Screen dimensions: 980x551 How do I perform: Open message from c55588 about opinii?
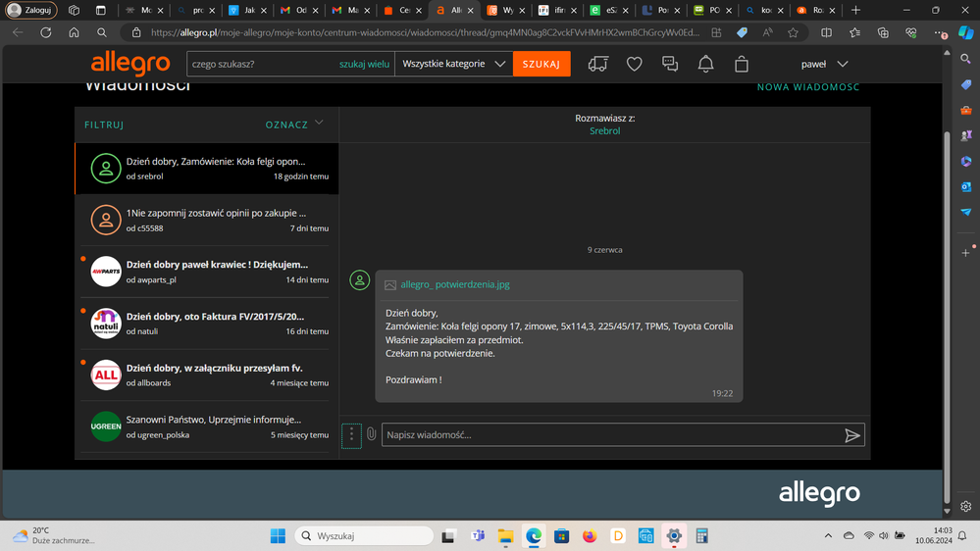[207, 221]
